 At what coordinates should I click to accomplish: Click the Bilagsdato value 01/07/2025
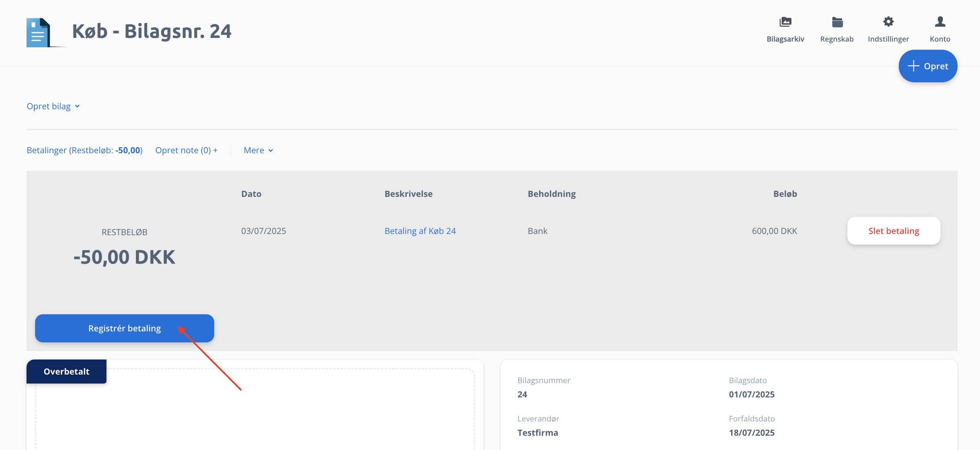tap(752, 395)
